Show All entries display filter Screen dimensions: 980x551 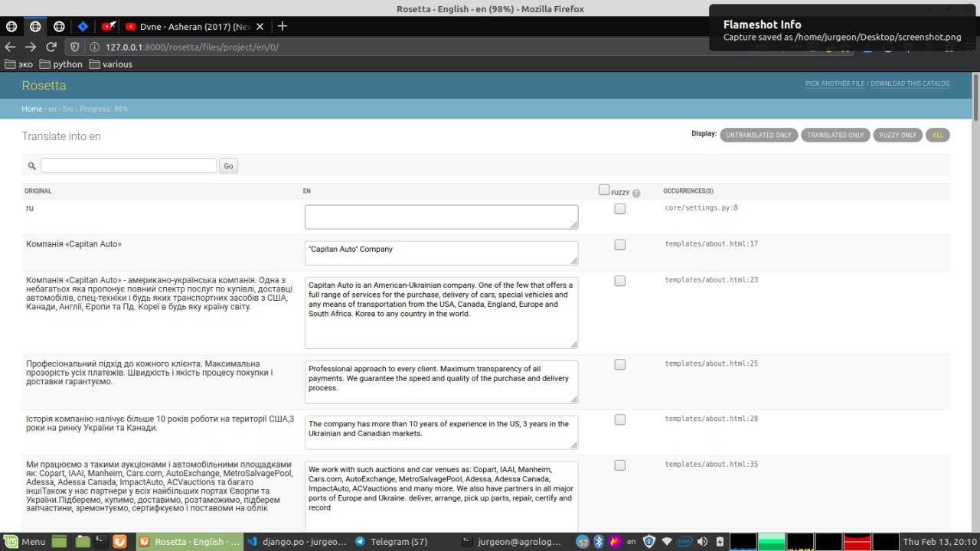(938, 135)
